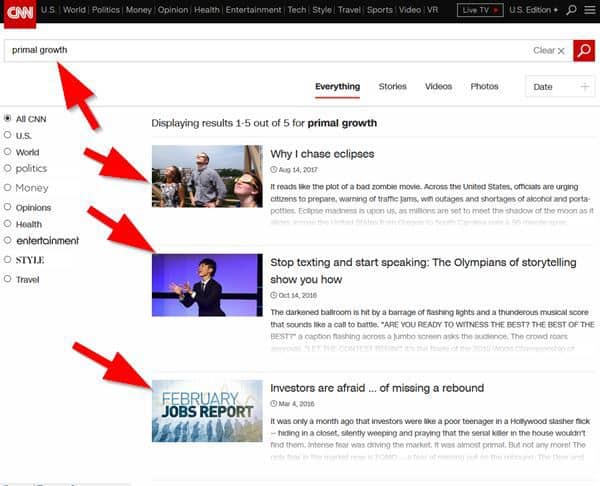
Task: Open Entertainment in top navigation
Action: click(253, 10)
